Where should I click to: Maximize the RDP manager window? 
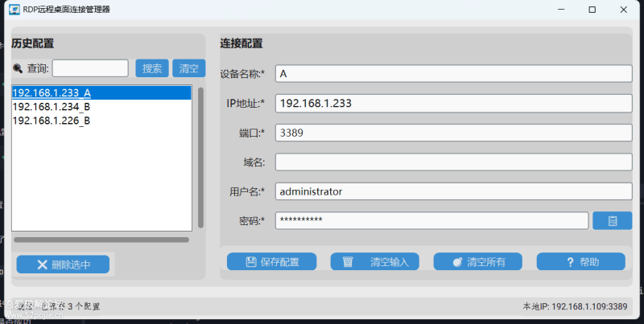[592, 10]
